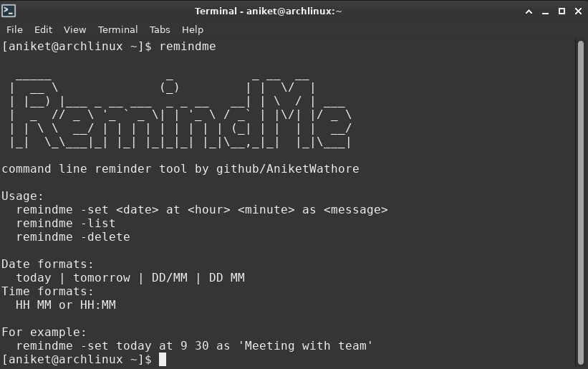Close the Terminal window

point(578,11)
